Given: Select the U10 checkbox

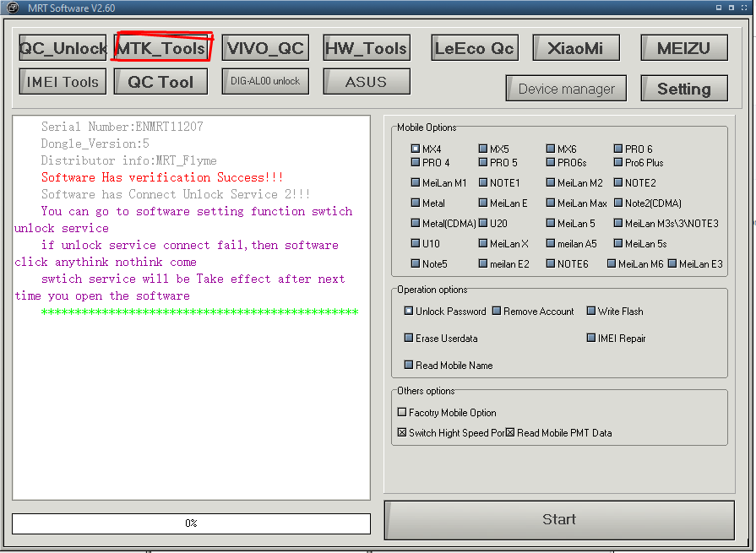Looking at the screenshot, I should [415, 243].
